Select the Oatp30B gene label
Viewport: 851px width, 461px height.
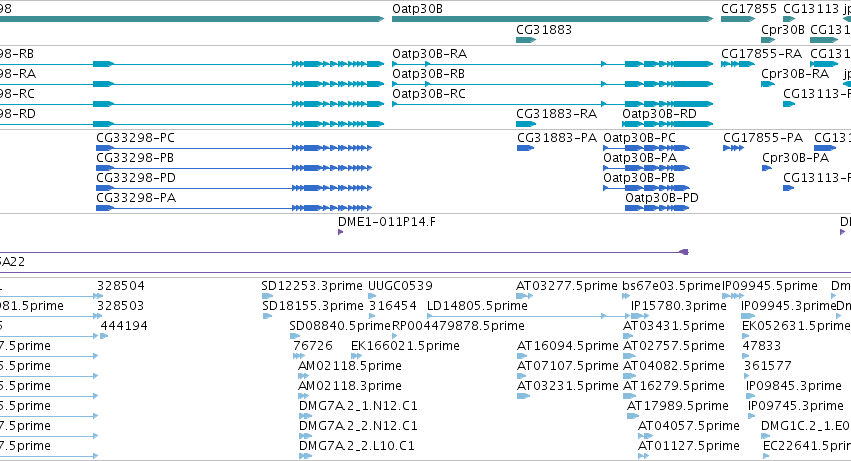coord(417,9)
